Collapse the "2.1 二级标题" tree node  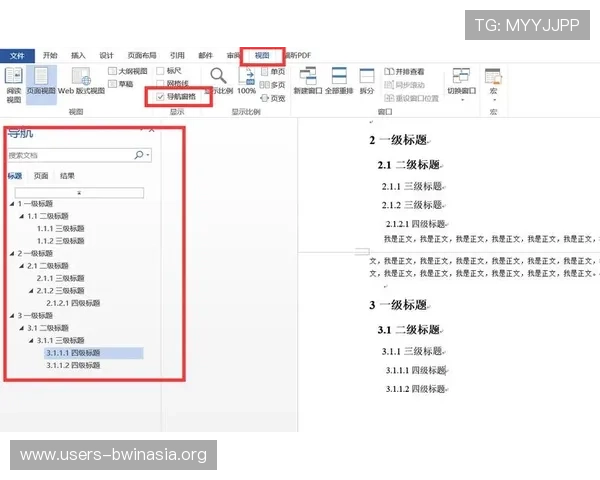pyautogui.click(x=21, y=266)
